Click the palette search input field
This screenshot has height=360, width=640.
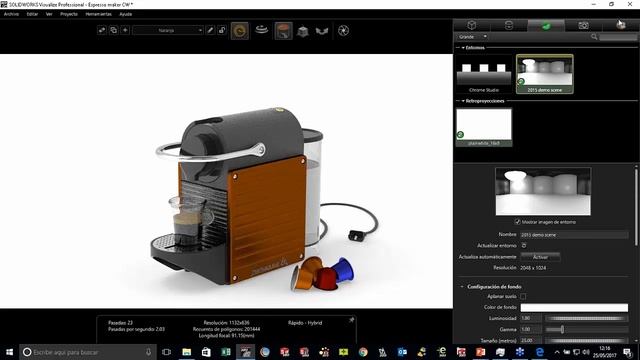[618, 37]
